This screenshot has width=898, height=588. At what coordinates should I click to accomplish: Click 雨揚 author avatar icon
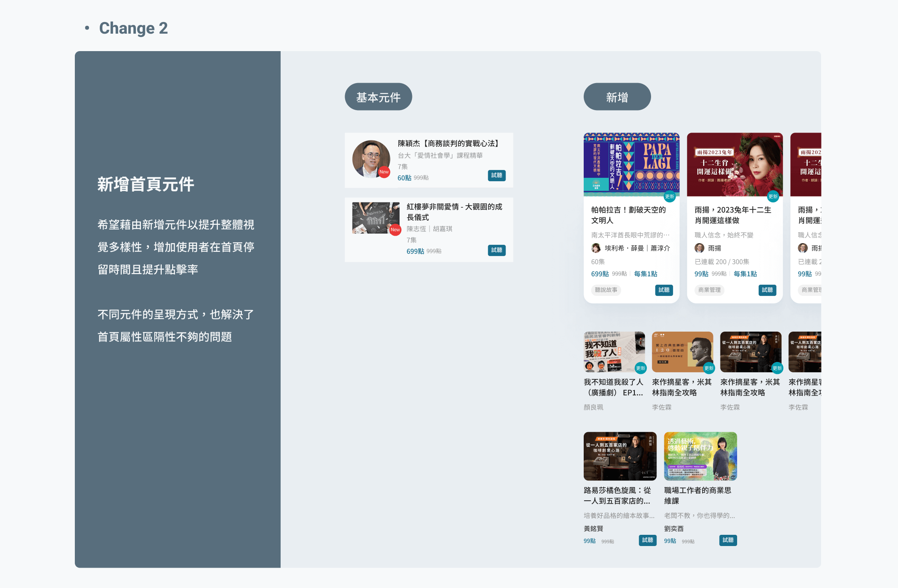tap(699, 248)
